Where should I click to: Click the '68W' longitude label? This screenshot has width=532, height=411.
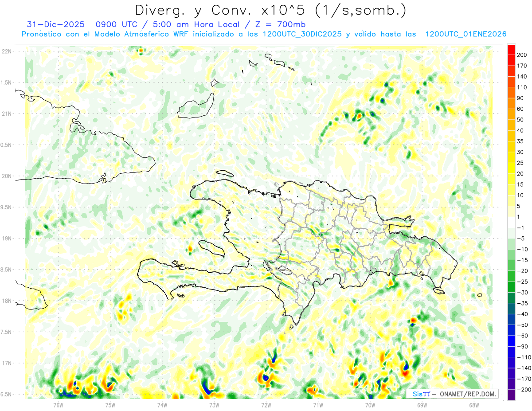coord(474,405)
